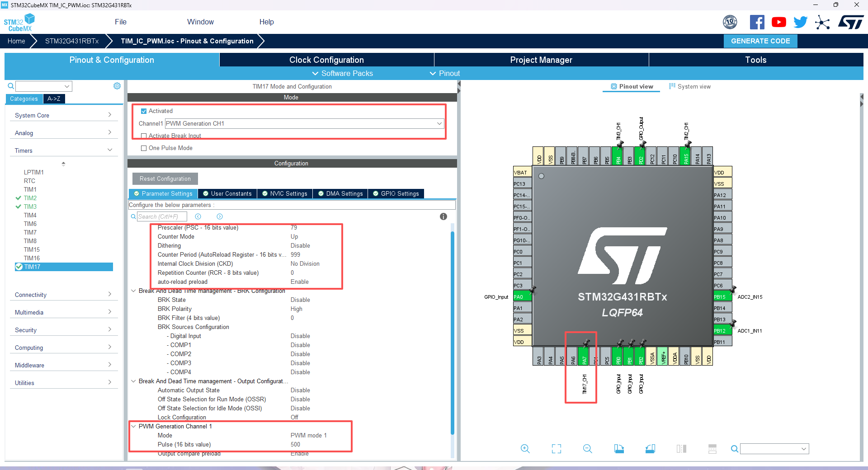This screenshot has height=470, width=868.
Task: Click the ST logo in header
Action: tap(851, 22)
